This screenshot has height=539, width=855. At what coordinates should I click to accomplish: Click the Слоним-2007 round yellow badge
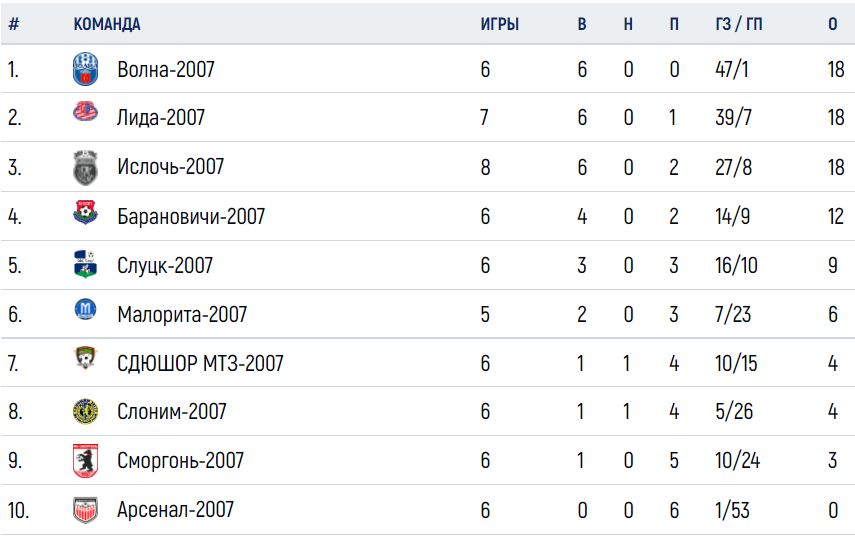coord(86,411)
